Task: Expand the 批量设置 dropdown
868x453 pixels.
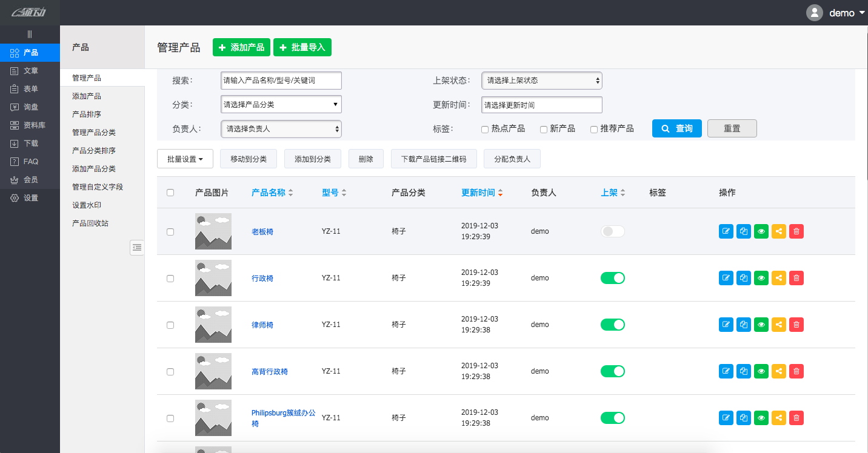Action: click(185, 158)
